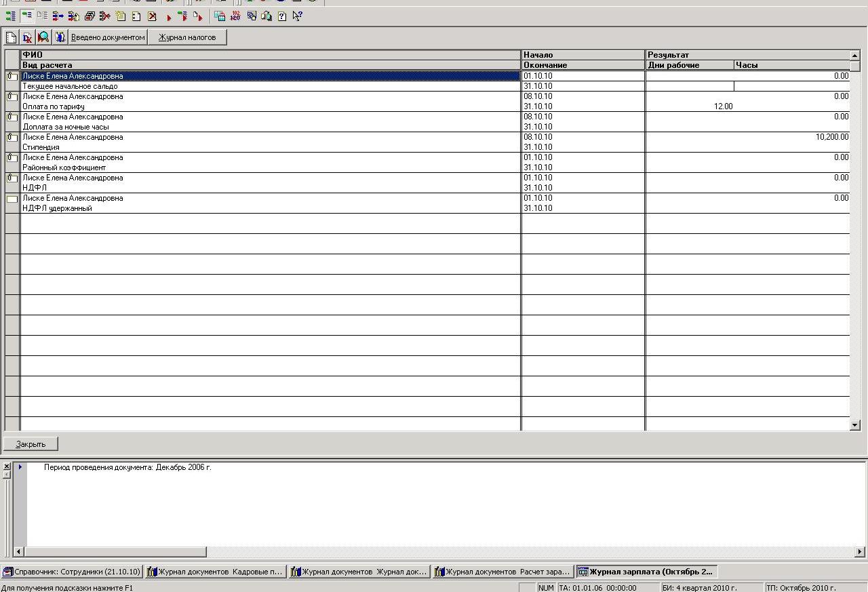Click the magnifier search icon beside Введено документом
Screen dimensions: 868x592
(43, 37)
